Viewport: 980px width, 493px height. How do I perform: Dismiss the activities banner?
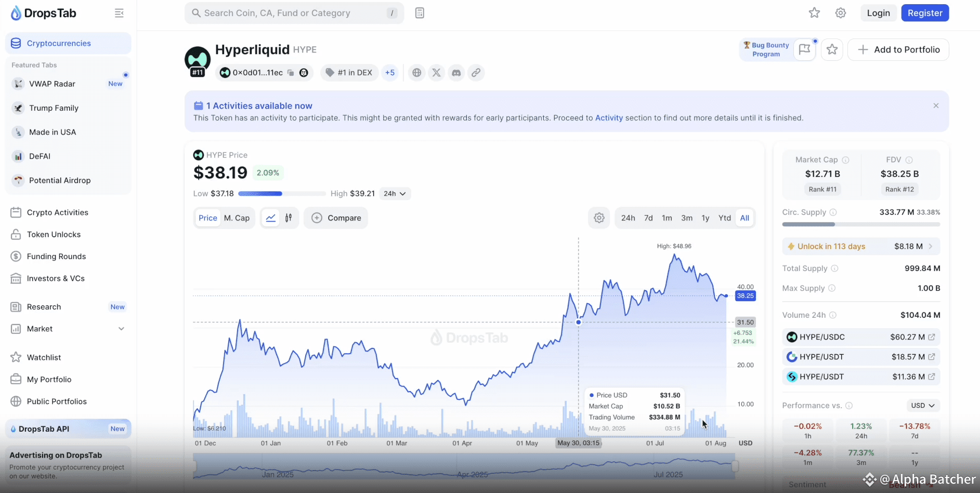tap(936, 106)
